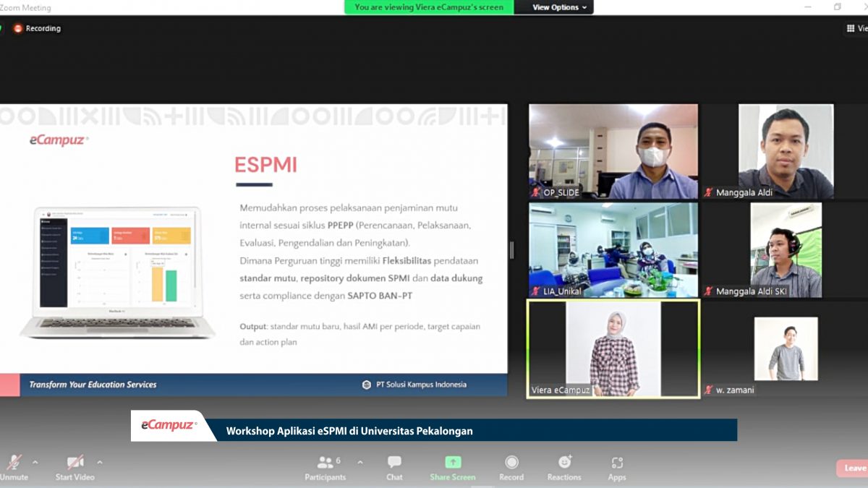This screenshot has width=868, height=488.
Task: Click the 'Output' paragraph on the slide
Action: [x=360, y=334]
